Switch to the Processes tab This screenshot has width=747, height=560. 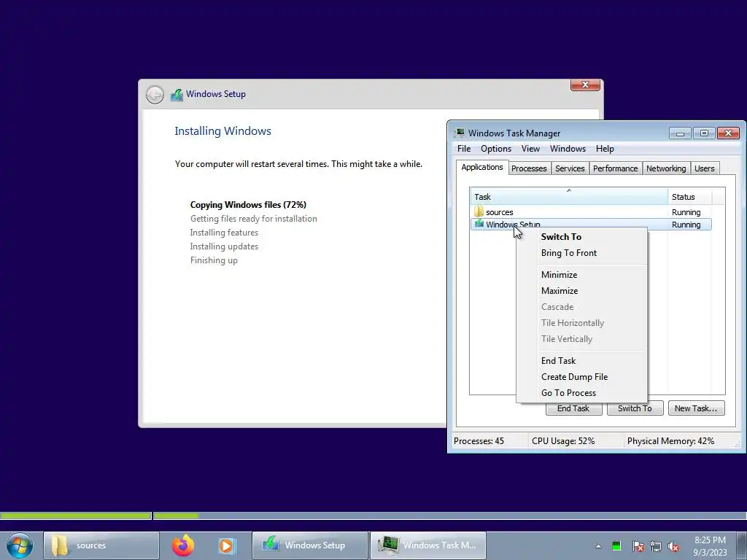[529, 168]
